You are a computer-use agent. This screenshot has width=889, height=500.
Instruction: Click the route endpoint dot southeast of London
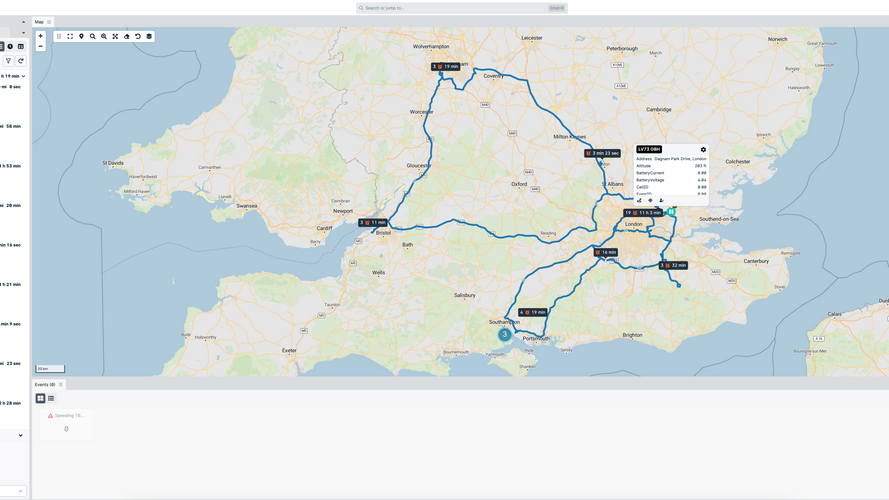679,286
